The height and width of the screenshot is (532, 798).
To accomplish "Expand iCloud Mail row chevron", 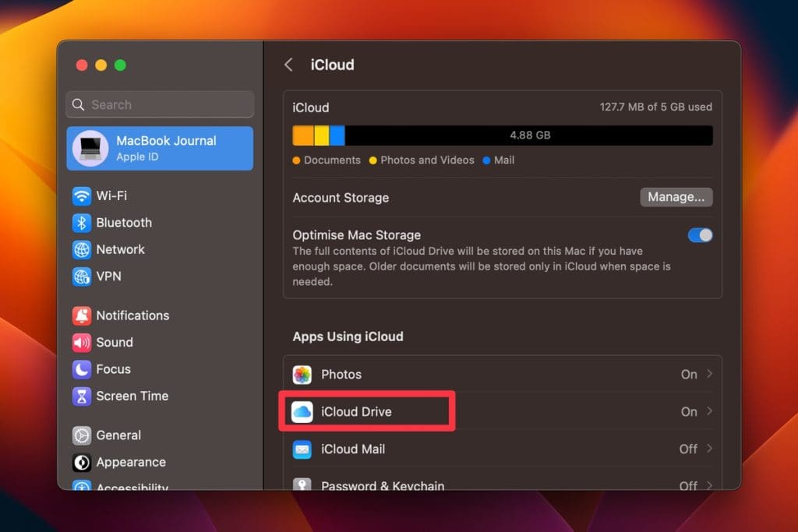I will [x=709, y=449].
